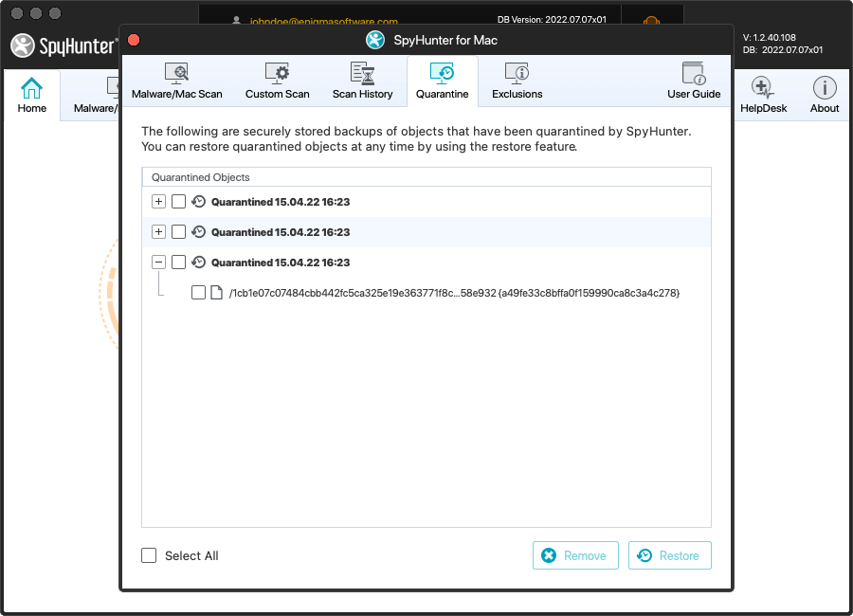Click the HelpDesk icon in main window
The width and height of the screenshot is (853, 616).
pos(763,89)
